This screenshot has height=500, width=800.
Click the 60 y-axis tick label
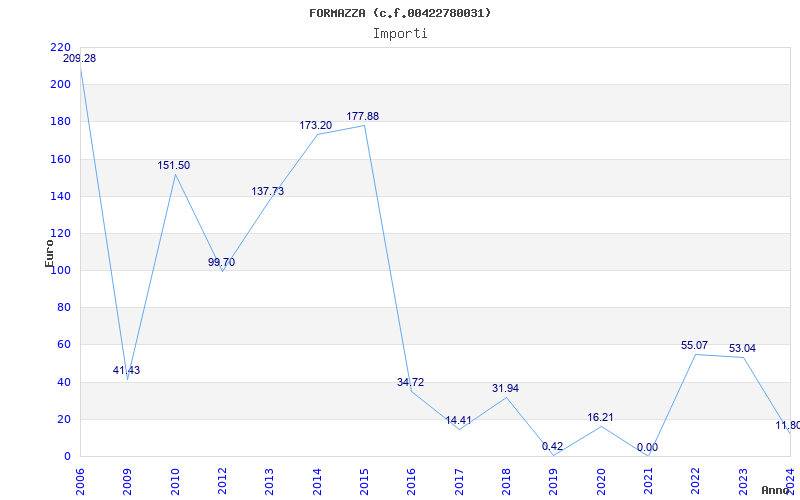(x=64, y=345)
